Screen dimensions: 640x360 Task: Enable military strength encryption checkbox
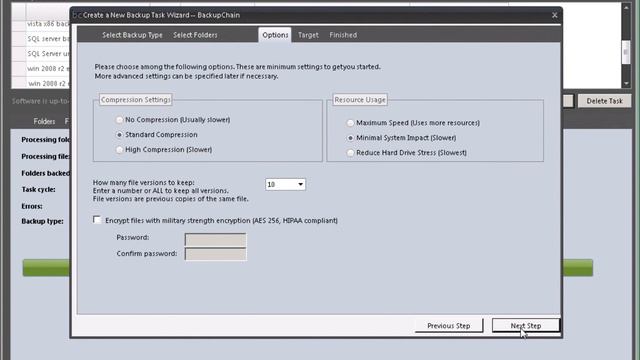[x=97, y=220]
